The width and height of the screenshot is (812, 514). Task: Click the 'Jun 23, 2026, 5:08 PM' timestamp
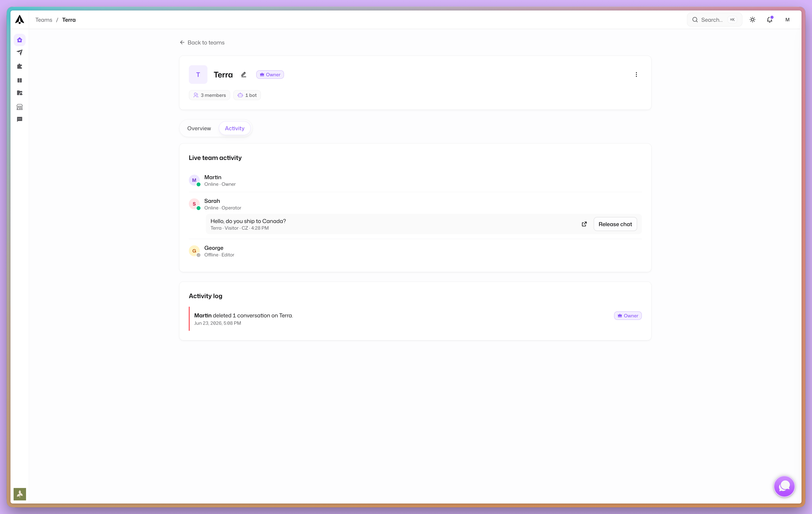pyautogui.click(x=218, y=323)
